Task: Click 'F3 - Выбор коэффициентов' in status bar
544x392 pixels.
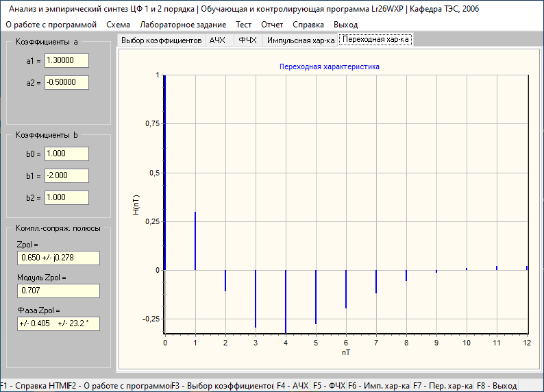Action: coord(223,386)
